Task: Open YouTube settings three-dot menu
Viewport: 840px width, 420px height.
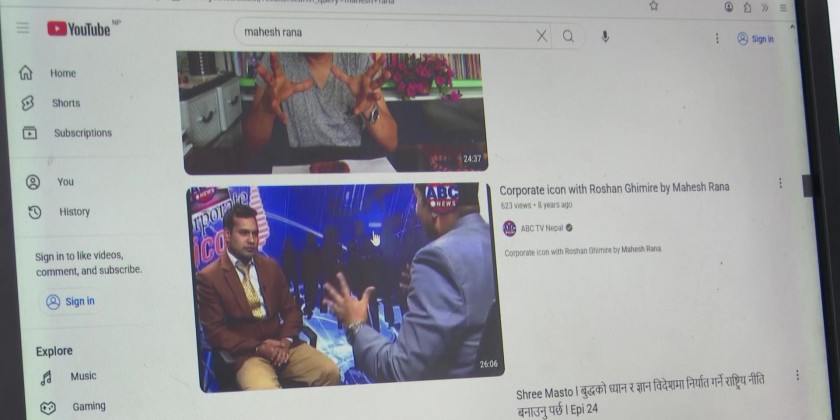Action: [x=716, y=38]
